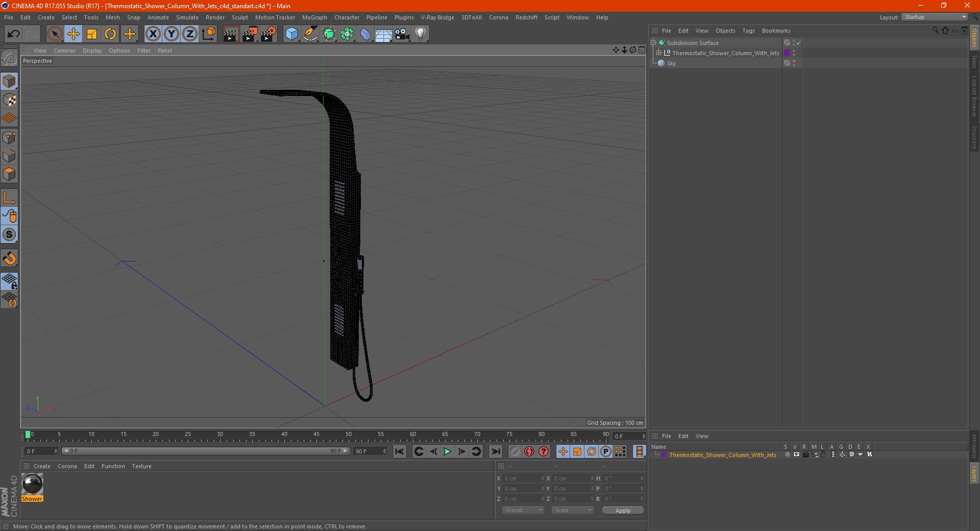
Task: Click purple layer swatch on shower object
Action: 787,53
